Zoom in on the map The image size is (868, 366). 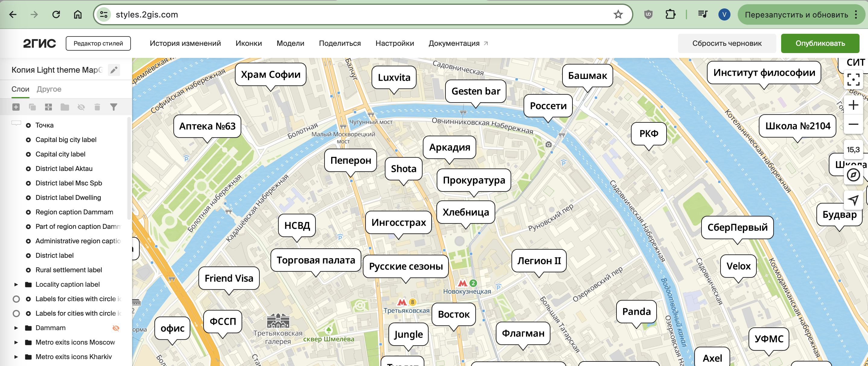coord(853,106)
